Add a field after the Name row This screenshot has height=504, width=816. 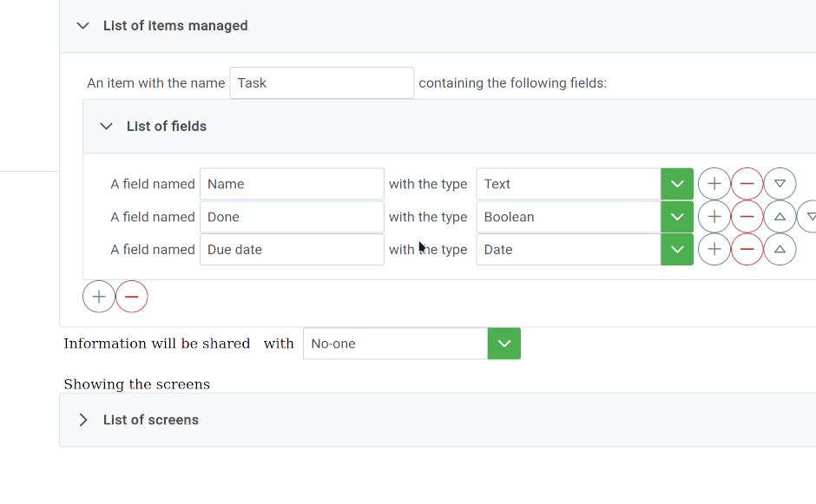click(714, 184)
